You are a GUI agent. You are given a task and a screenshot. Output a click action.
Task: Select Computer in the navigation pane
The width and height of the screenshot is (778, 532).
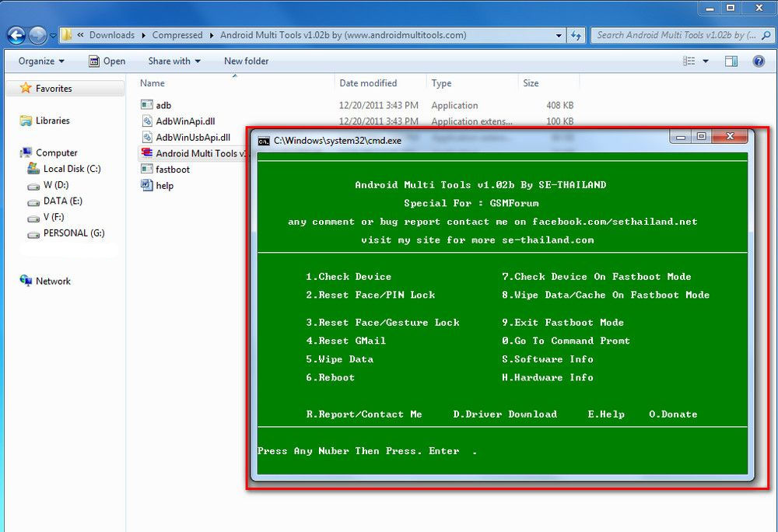(x=57, y=152)
